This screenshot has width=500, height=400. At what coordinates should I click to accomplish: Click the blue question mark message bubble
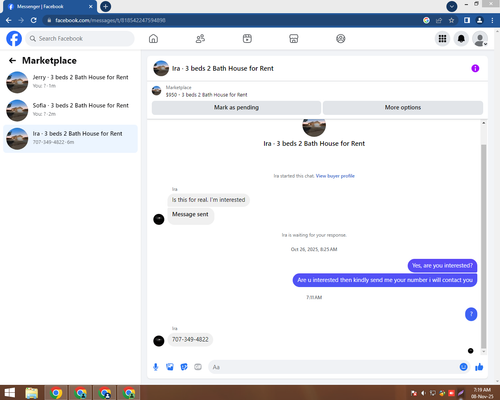(x=471, y=314)
